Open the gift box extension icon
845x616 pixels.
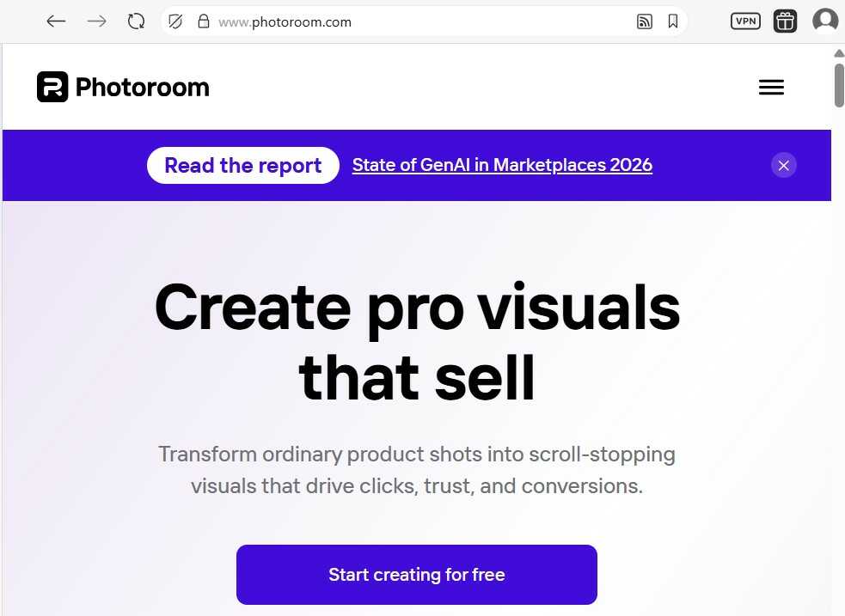[x=785, y=21]
